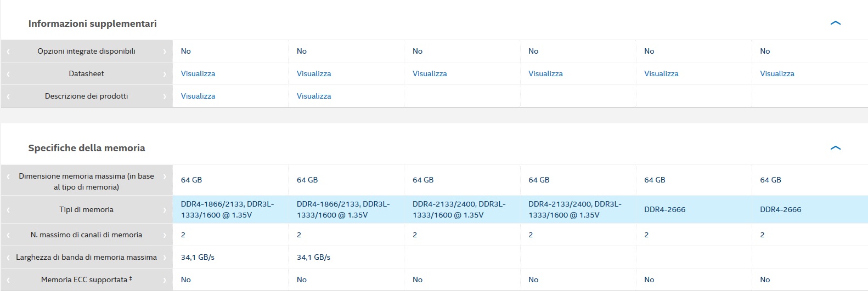
Task: Click the Specifiche della memoria heading
Action: pos(87,148)
